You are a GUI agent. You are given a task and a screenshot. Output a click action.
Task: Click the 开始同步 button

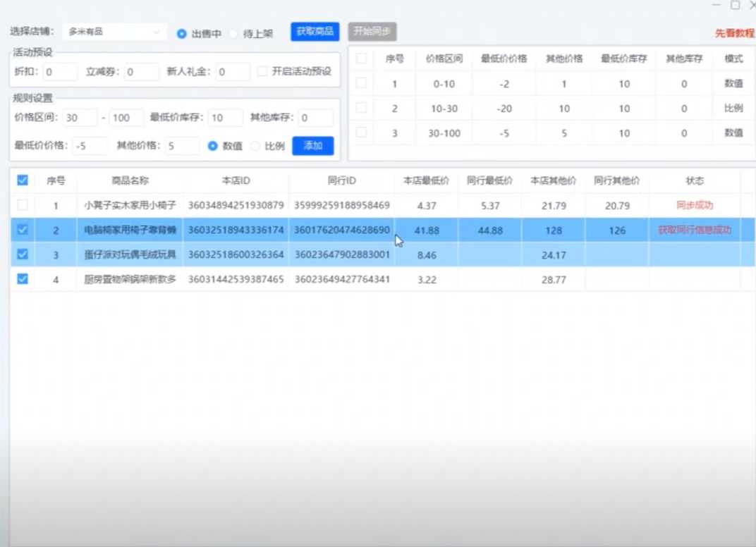pyautogui.click(x=372, y=32)
